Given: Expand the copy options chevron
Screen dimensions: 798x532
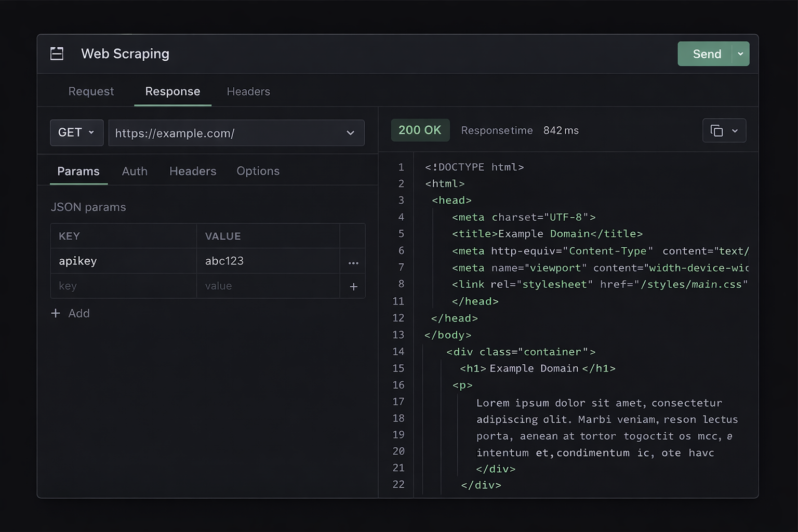Looking at the screenshot, I should 735,130.
